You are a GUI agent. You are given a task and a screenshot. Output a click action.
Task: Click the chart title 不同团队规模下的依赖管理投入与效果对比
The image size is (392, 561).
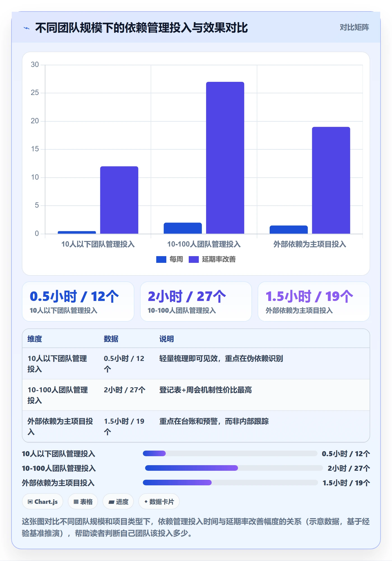point(141,27)
